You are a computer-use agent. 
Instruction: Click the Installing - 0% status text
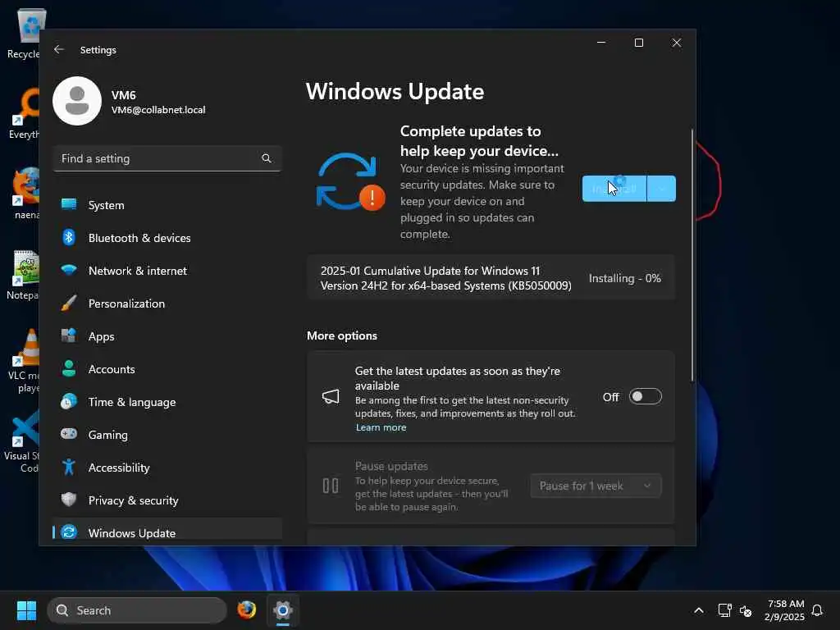624,278
